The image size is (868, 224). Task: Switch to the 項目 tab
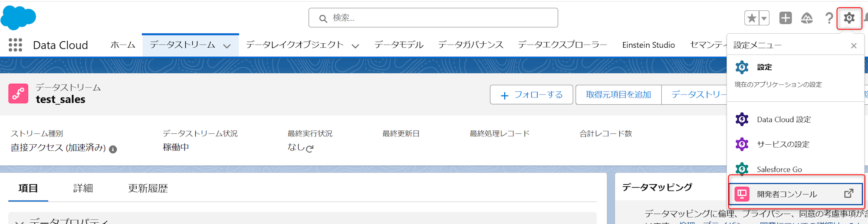pyautogui.click(x=28, y=188)
